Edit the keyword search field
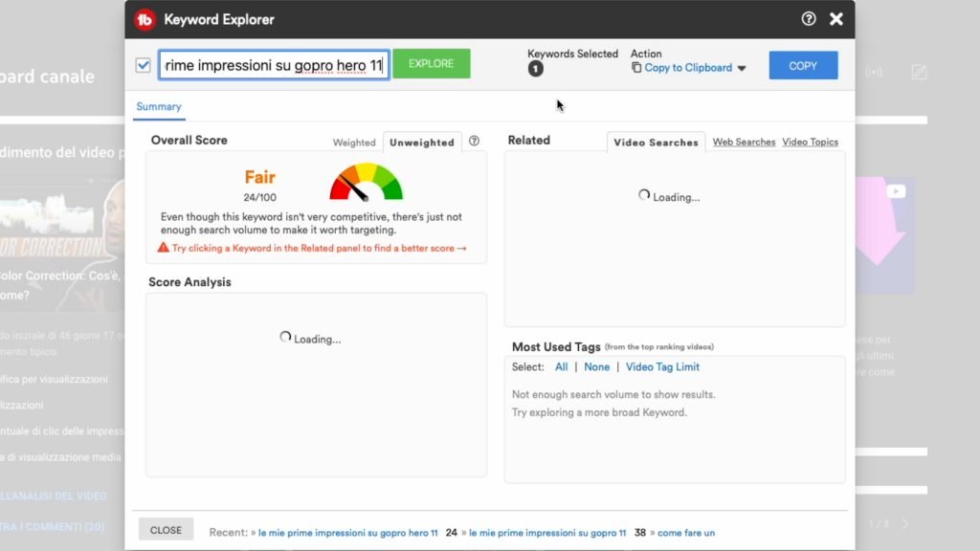980x551 pixels. pyautogui.click(x=275, y=65)
